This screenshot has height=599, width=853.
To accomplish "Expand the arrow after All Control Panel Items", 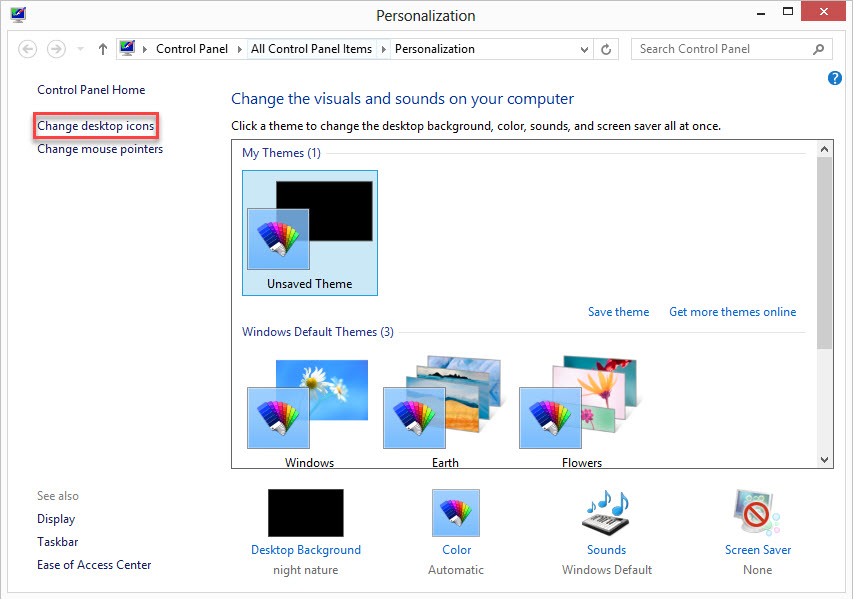I will 384,49.
